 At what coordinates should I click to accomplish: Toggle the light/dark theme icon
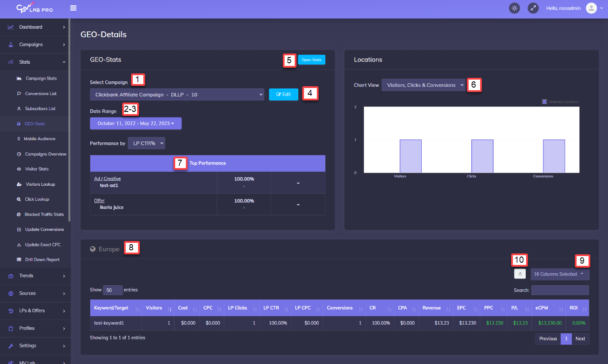(514, 8)
